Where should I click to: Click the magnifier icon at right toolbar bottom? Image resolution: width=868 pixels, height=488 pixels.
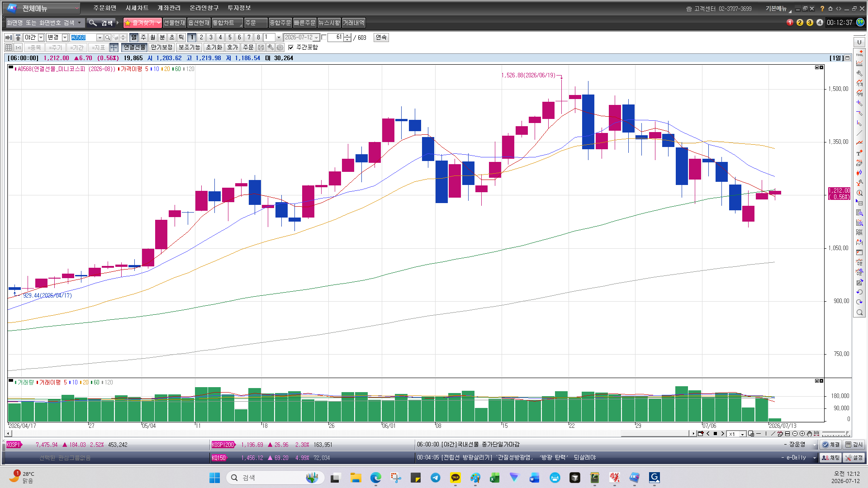859,313
